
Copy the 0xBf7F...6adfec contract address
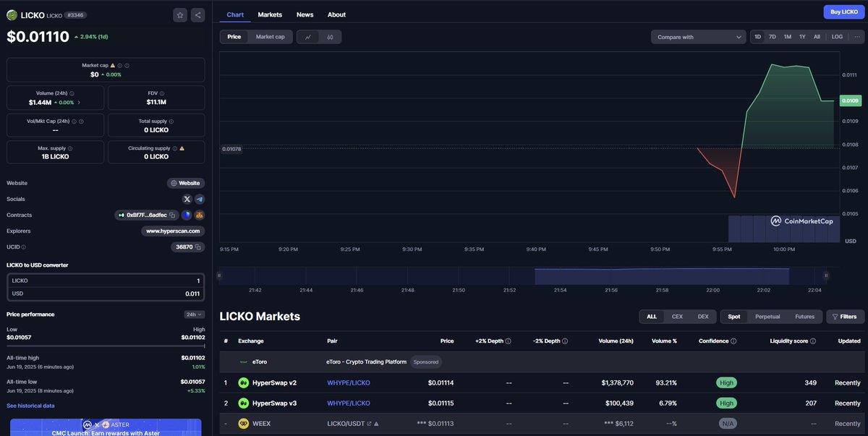(173, 215)
